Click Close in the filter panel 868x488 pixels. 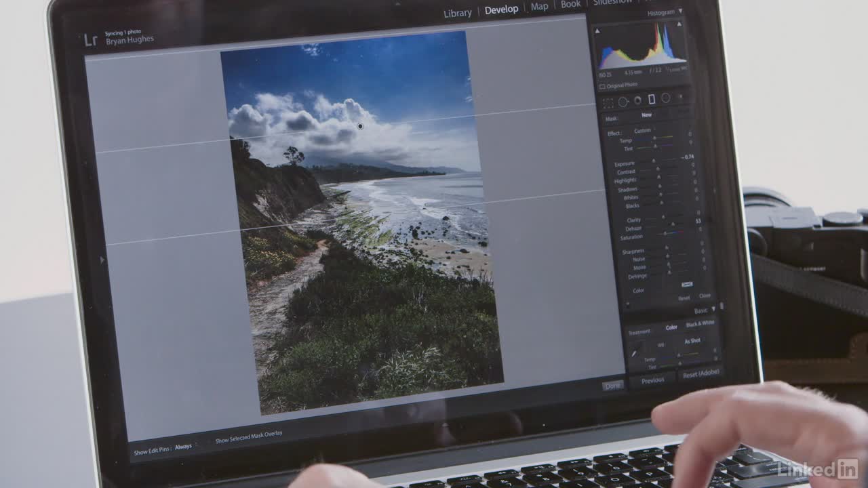(705, 296)
